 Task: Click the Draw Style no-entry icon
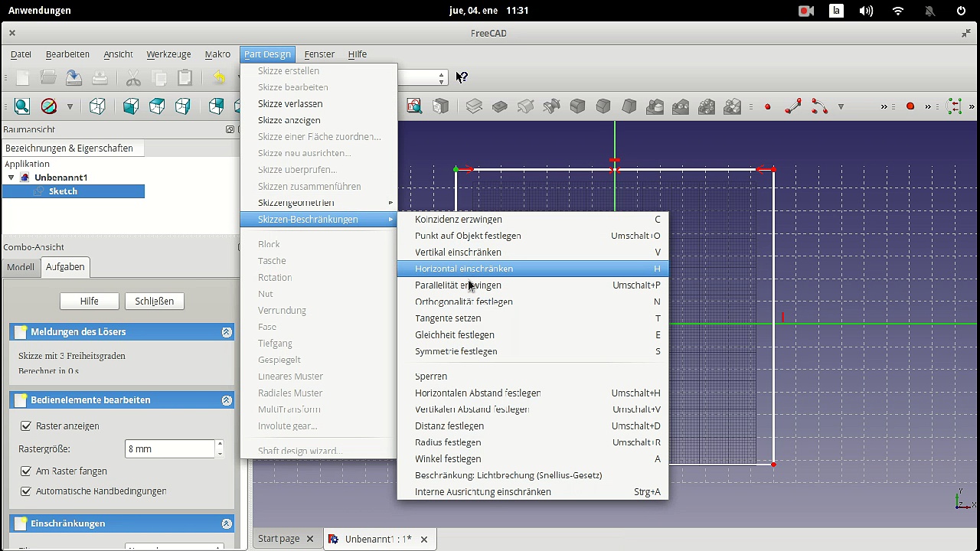click(49, 106)
